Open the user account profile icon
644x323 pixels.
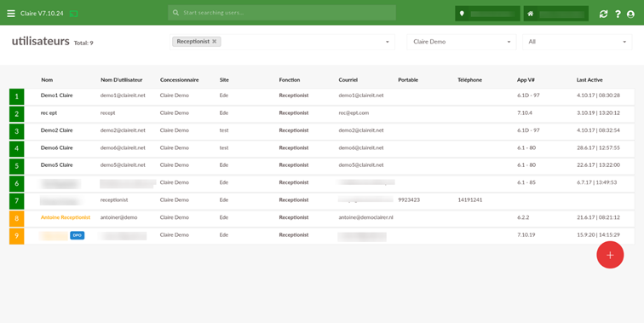click(631, 14)
